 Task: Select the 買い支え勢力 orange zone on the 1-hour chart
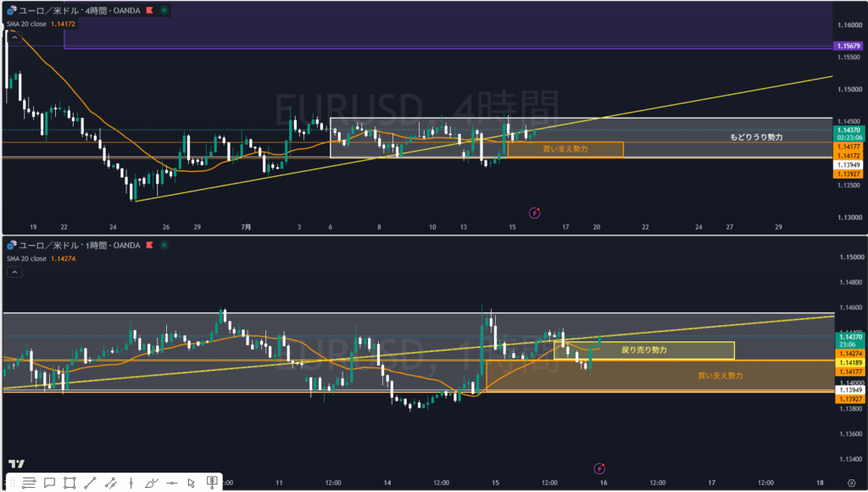(x=659, y=376)
